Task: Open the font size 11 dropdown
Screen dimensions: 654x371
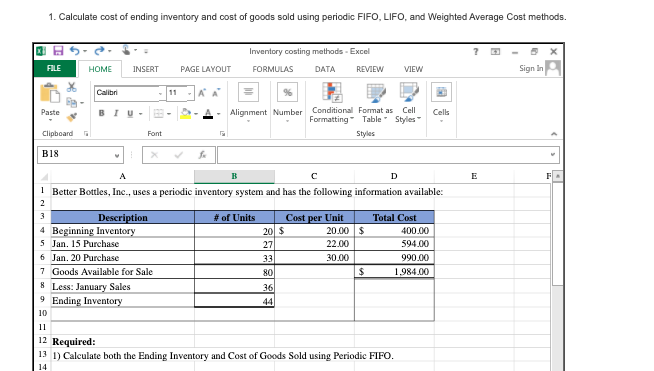Action: pyautogui.click(x=189, y=93)
